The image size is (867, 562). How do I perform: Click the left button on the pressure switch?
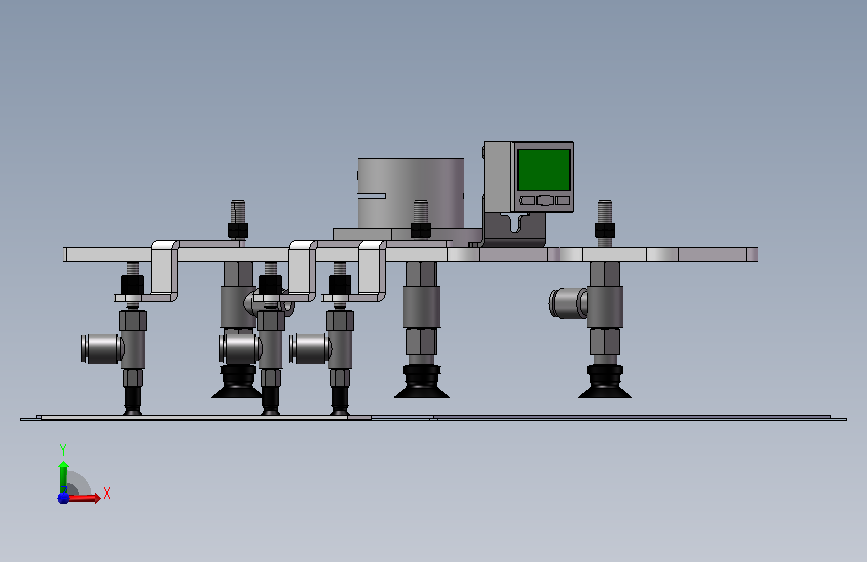point(527,200)
